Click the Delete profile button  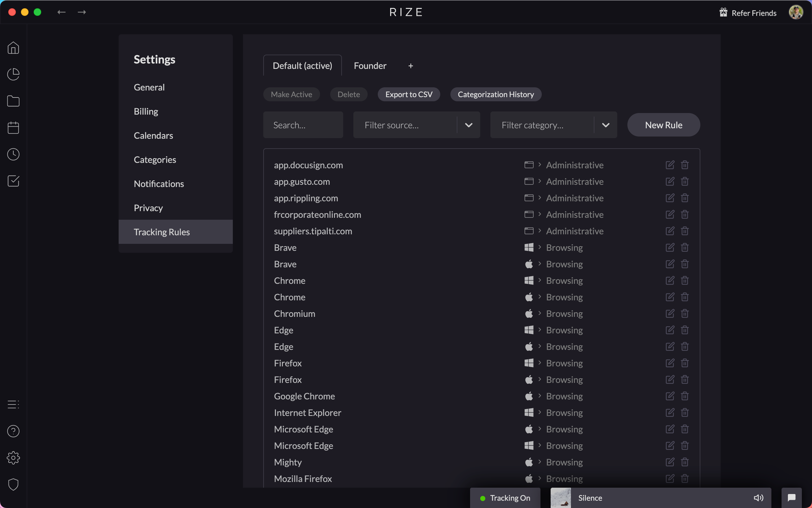click(349, 94)
